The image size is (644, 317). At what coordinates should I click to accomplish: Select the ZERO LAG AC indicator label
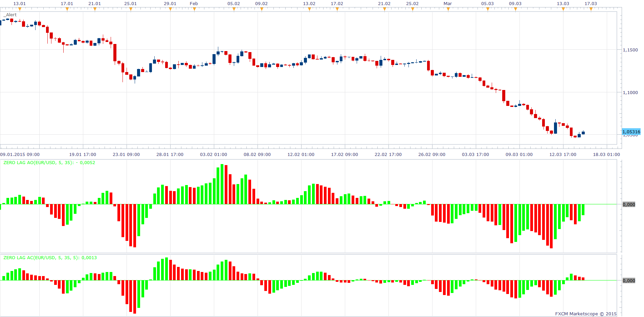[50, 258]
